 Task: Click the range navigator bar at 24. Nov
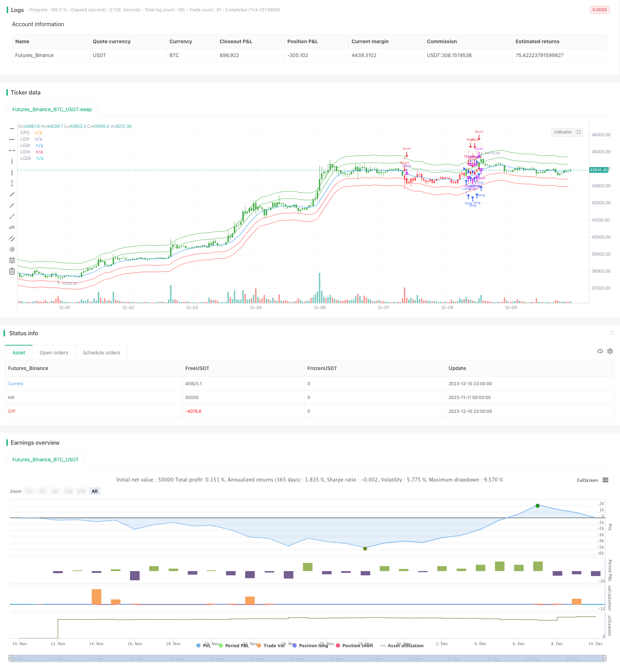point(296,659)
